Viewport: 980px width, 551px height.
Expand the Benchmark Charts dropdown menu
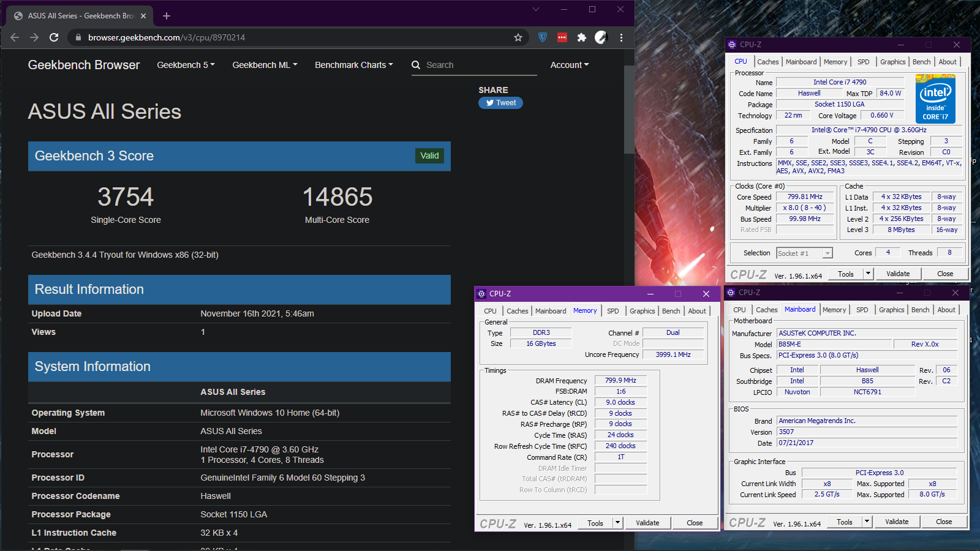354,65
